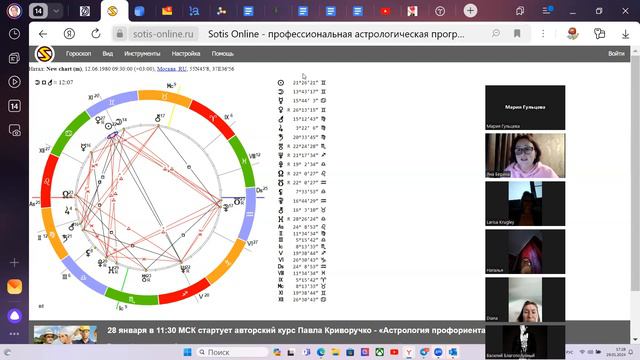Open the extensions puzzle icon

click(599, 34)
